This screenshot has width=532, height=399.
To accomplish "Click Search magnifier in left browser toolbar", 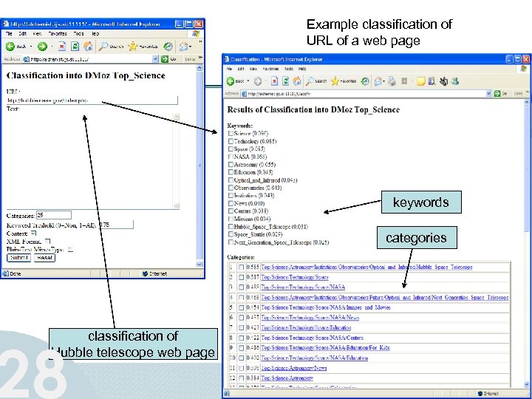I will coord(103,47).
